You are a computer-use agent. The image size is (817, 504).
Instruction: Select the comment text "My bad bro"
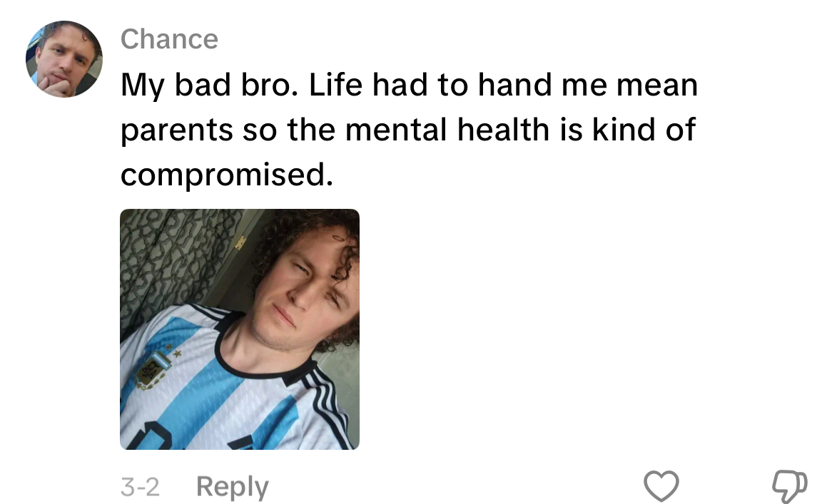(x=210, y=86)
